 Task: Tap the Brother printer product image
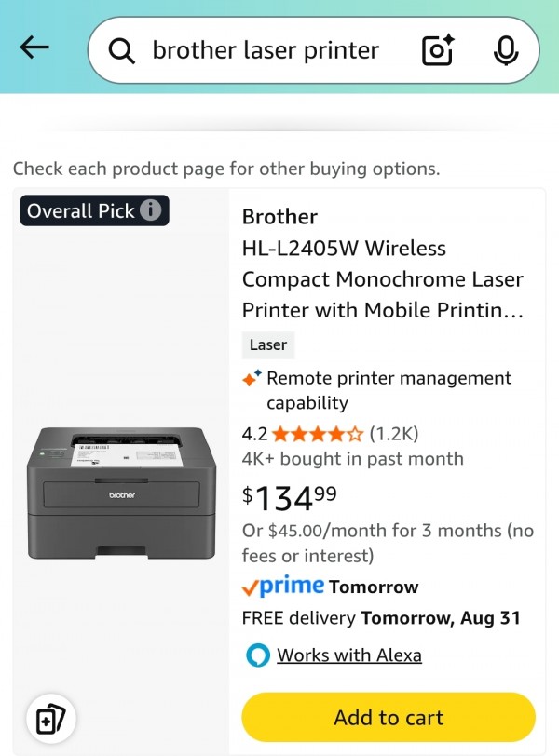click(121, 493)
